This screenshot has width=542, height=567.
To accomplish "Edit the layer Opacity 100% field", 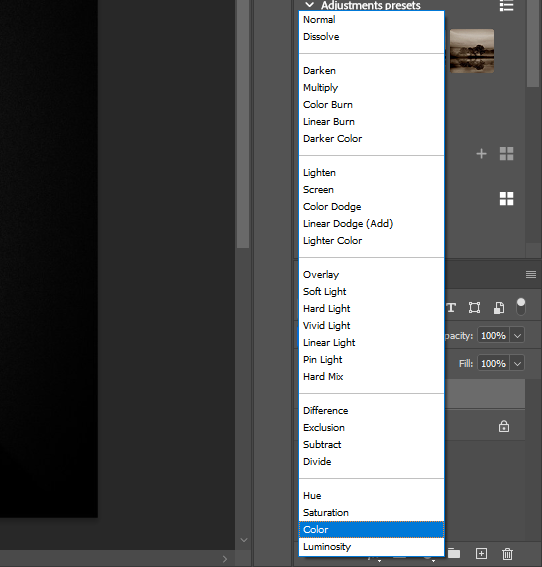I will (x=493, y=336).
